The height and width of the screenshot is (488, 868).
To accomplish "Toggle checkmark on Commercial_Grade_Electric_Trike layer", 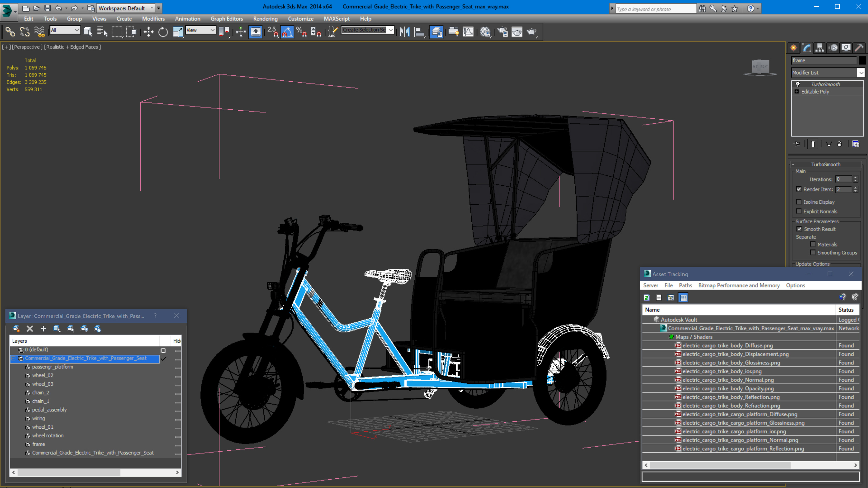I will [x=163, y=359].
